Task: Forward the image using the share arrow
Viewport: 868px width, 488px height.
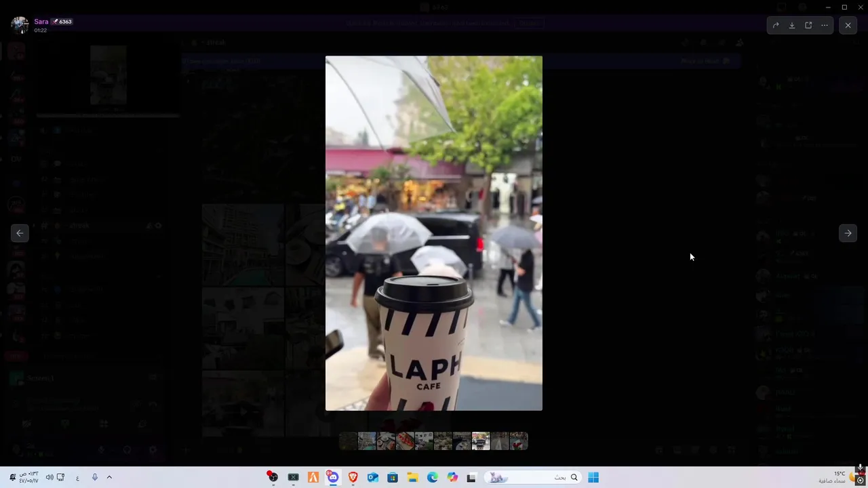Action: point(776,25)
